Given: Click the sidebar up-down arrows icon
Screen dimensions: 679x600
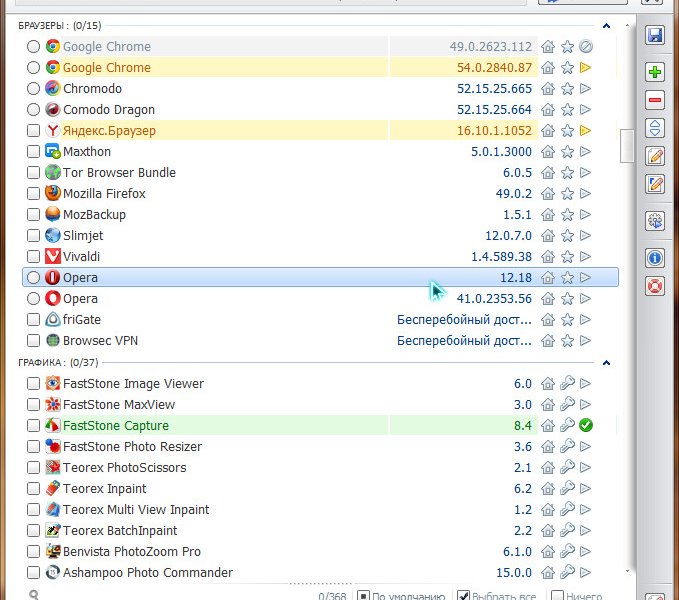Looking at the screenshot, I should (x=655, y=128).
